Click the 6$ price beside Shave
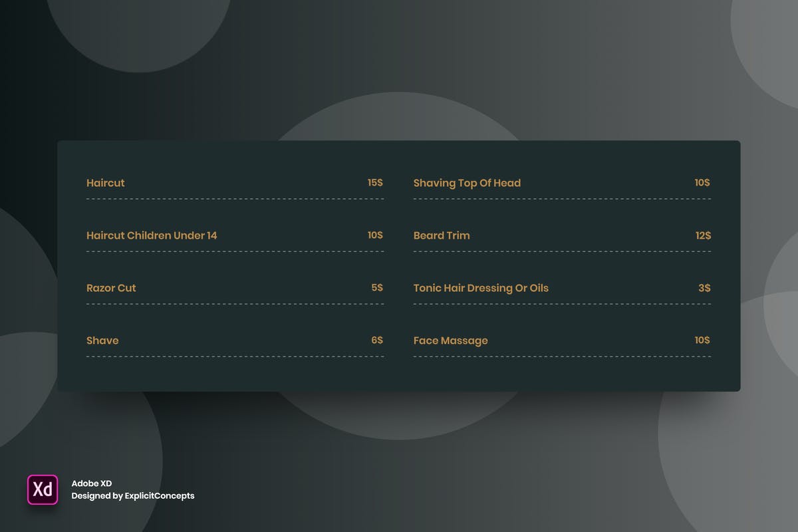798x532 pixels. pyautogui.click(x=377, y=340)
